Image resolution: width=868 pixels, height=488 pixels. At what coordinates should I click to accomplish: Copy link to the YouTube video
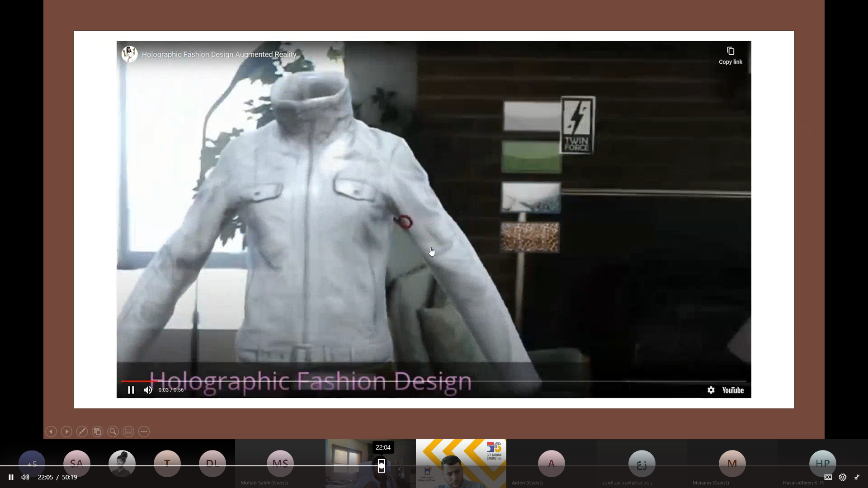[x=731, y=56]
